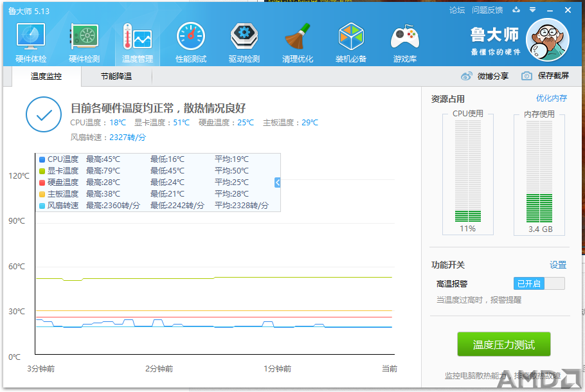The width and height of the screenshot is (585, 392).
Task: Click the 当温度过高时，报警提醒 description
Action: pyautogui.click(x=479, y=300)
